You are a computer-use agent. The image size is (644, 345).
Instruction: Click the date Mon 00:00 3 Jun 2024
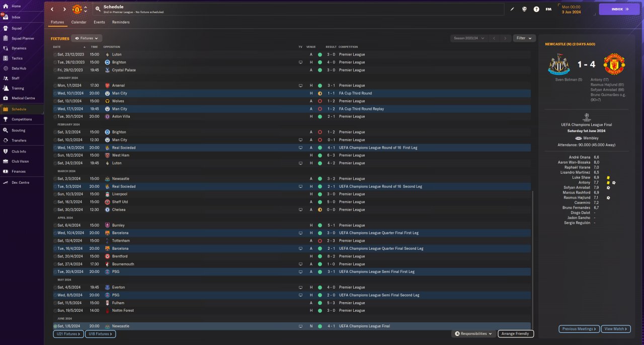click(571, 9)
